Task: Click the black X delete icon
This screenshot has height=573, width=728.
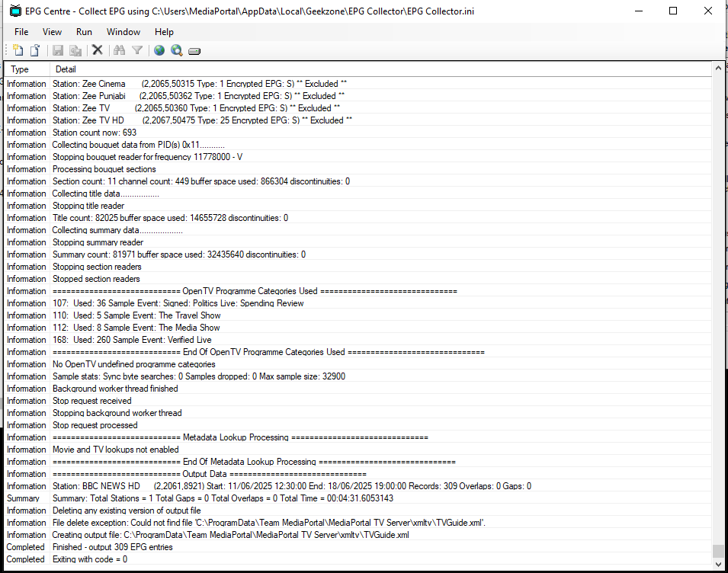Action: click(x=98, y=50)
